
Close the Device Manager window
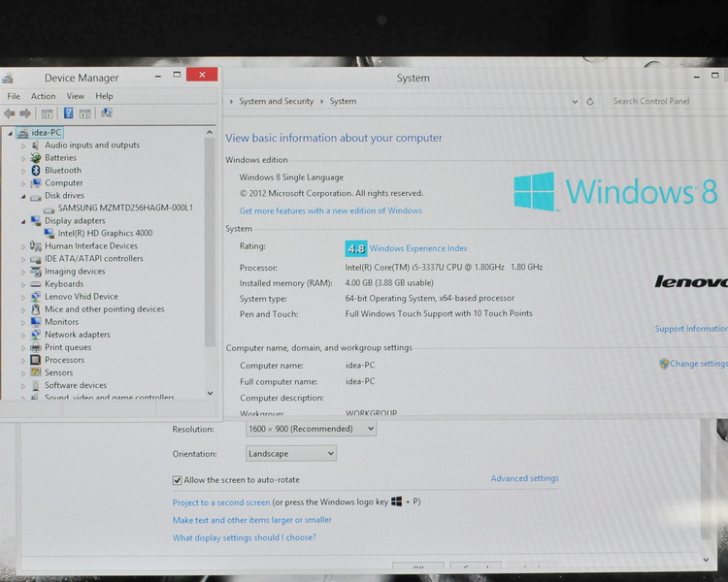[x=202, y=75]
